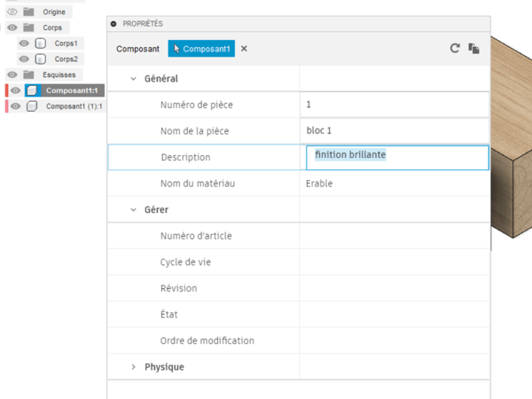Select Corps2 in the browser tree
The height and width of the screenshot is (399, 532).
tap(66, 59)
